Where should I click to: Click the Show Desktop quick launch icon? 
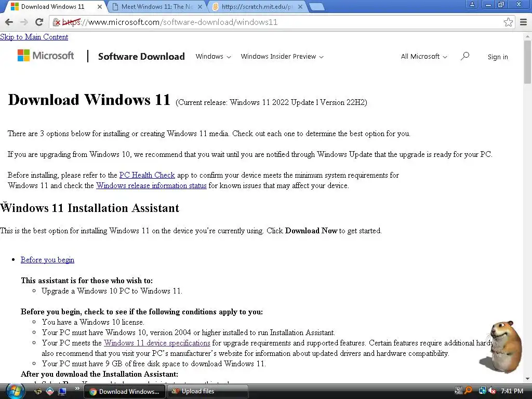(62, 391)
